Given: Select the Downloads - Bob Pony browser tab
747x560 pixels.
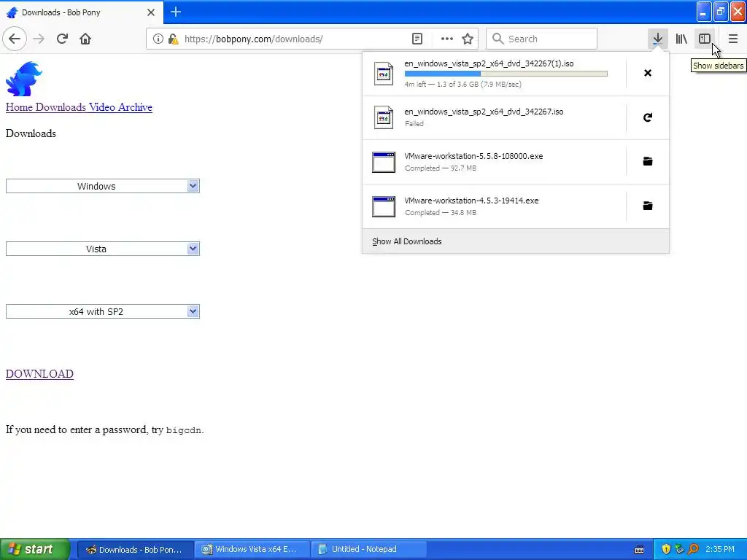Looking at the screenshot, I should (82, 12).
